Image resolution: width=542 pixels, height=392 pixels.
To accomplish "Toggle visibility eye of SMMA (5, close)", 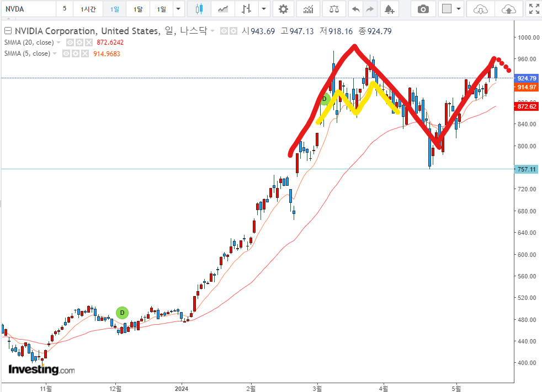I will pyautogui.click(x=66, y=54).
